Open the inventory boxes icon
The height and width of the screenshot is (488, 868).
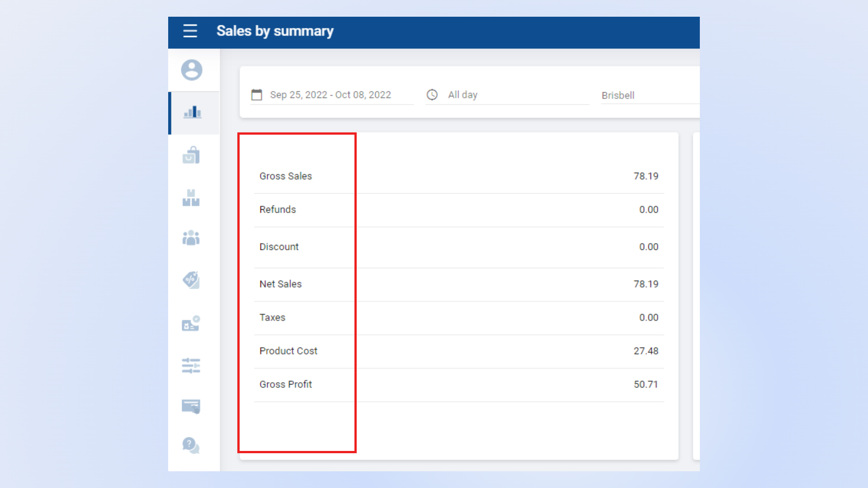(x=191, y=198)
